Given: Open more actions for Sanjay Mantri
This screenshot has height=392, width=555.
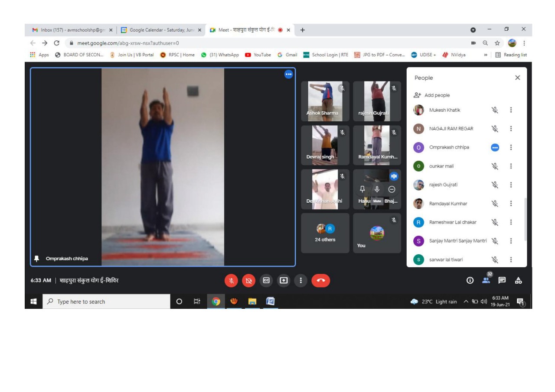Looking at the screenshot, I should 511,241.
